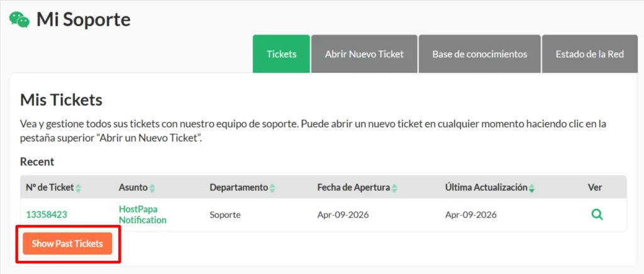644x274 pixels.
Task: Click the date under Última Actualización
Action: [471, 215]
